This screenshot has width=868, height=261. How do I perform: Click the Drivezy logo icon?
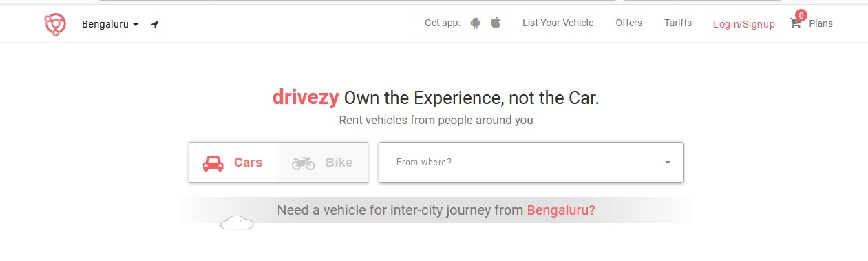[55, 24]
